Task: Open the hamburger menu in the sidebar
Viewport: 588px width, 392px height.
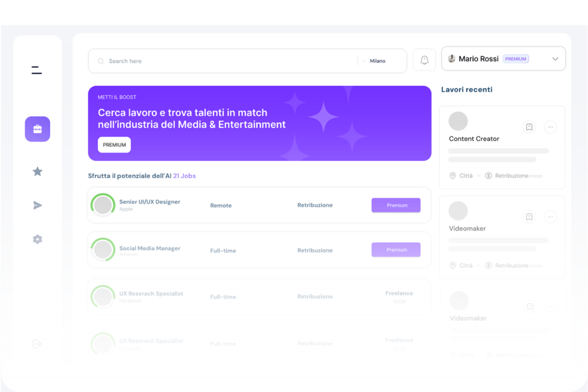Action: coord(36,70)
